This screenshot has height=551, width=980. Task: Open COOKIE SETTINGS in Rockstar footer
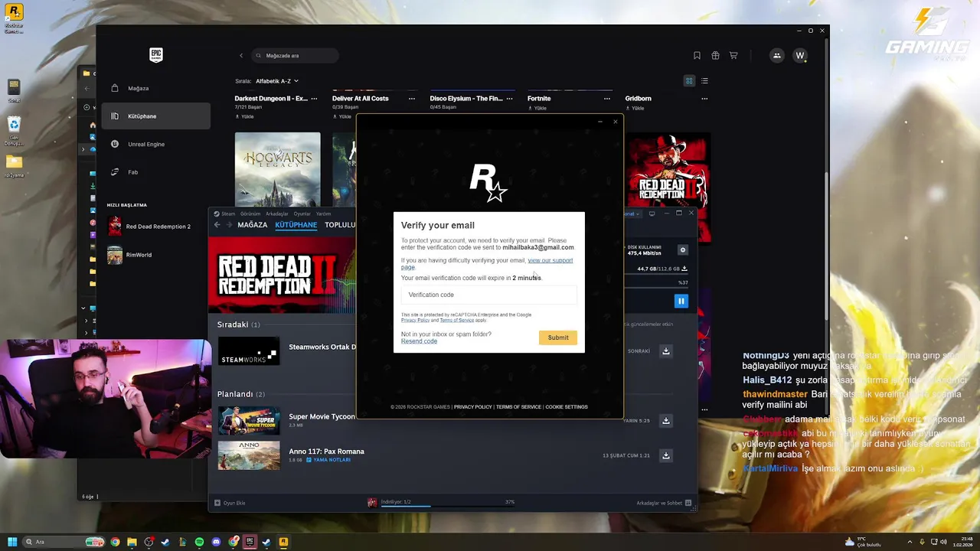567,407
